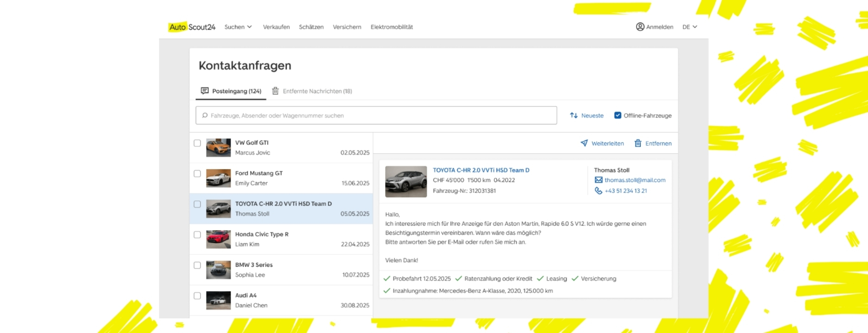The width and height of the screenshot is (868, 333).
Task: Switch to the Posteingang (124) tab
Action: coord(231,91)
